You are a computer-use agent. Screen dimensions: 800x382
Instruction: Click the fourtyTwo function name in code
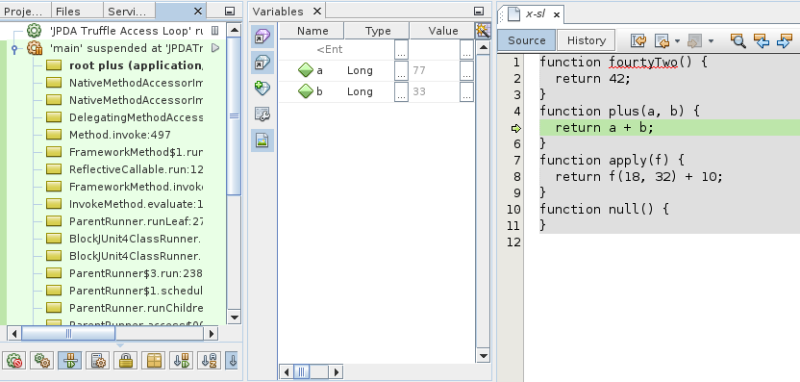(642, 62)
